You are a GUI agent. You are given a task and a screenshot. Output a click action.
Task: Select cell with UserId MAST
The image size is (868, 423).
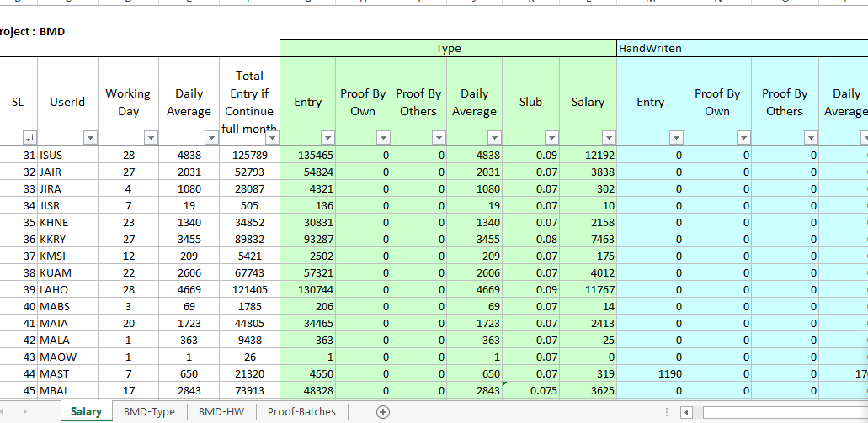pos(67,373)
